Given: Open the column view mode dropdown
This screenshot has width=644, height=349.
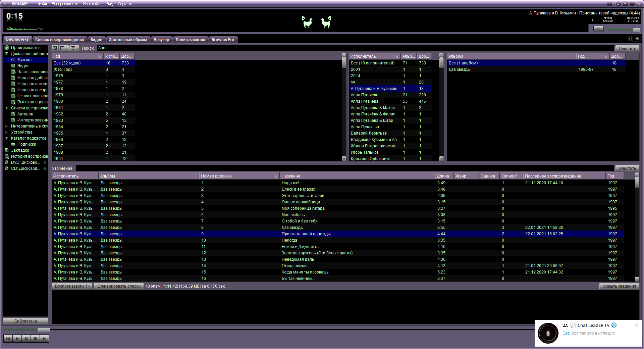Looking at the screenshot, I should pos(74,48).
